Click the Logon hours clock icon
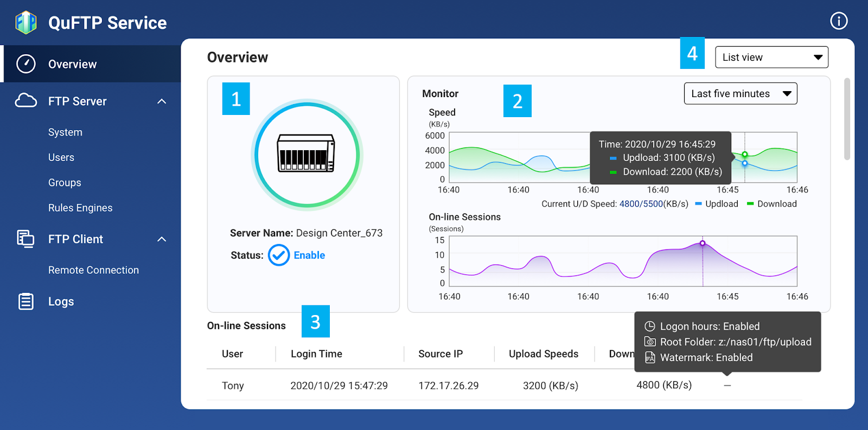Image resolution: width=868 pixels, height=430 pixels. [649, 326]
